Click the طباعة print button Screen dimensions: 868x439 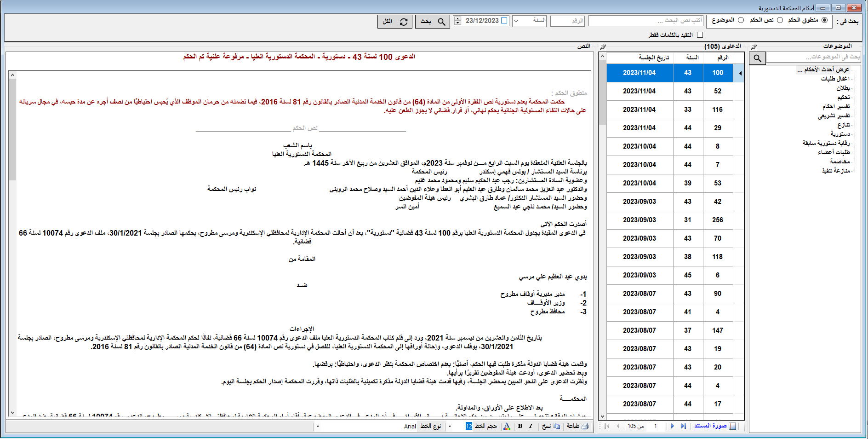(x=577, y=426)
